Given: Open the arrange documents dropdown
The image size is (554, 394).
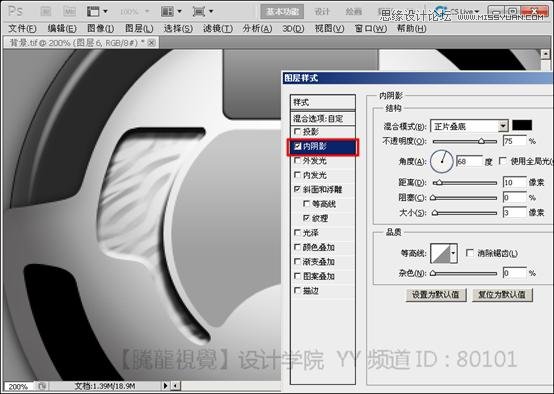Looking at the screenshot, I should (x=171, y=12).
